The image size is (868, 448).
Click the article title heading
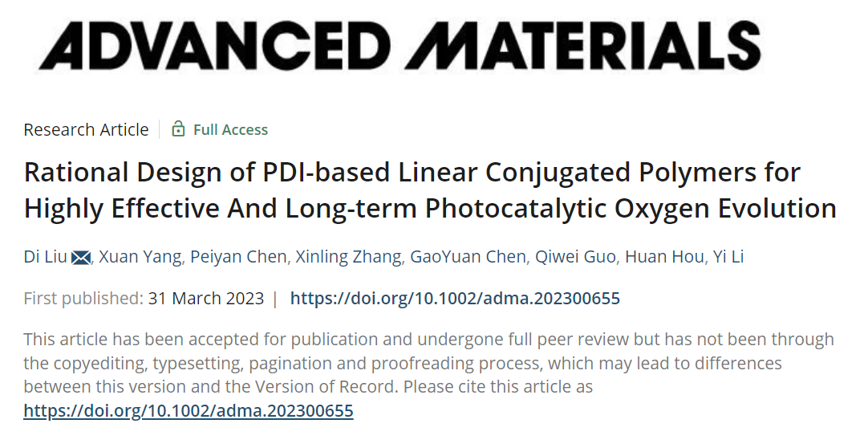[x=430, y=190]
